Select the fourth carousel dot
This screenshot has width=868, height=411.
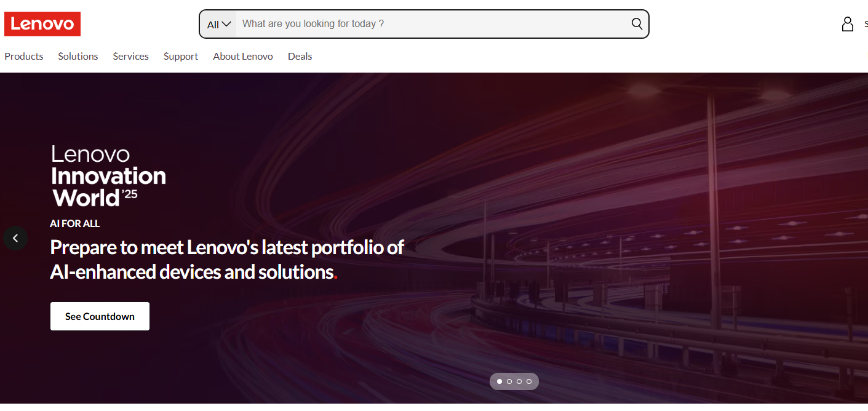tap(529, 381)
